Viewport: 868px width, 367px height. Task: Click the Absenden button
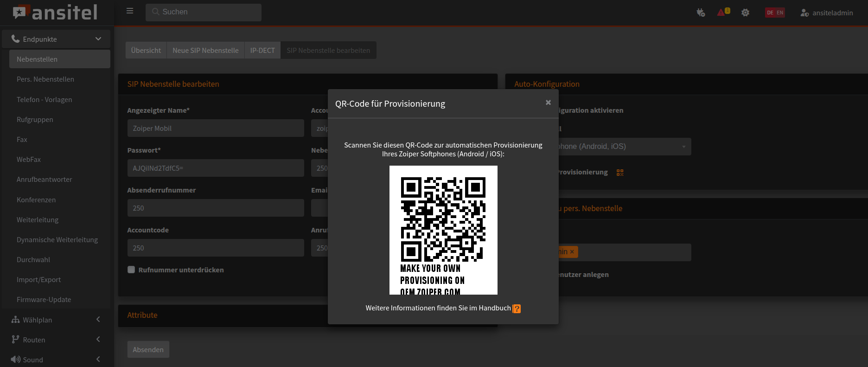point(148,349)
